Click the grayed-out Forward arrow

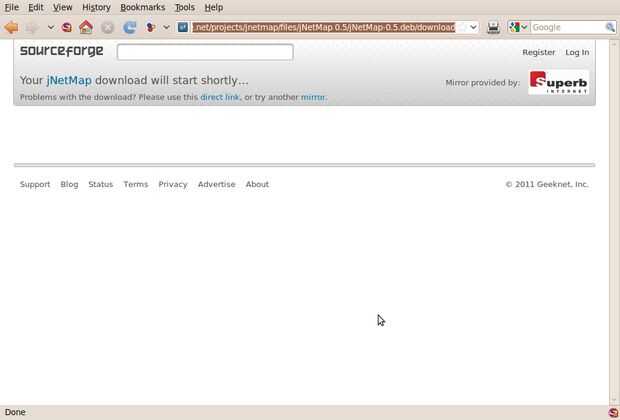(33, 27)
